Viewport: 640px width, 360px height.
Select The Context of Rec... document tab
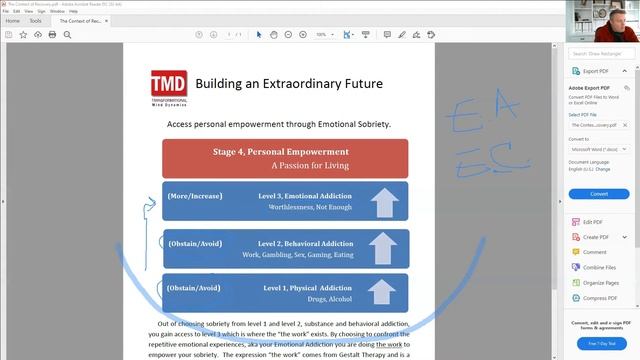[80, 21]
